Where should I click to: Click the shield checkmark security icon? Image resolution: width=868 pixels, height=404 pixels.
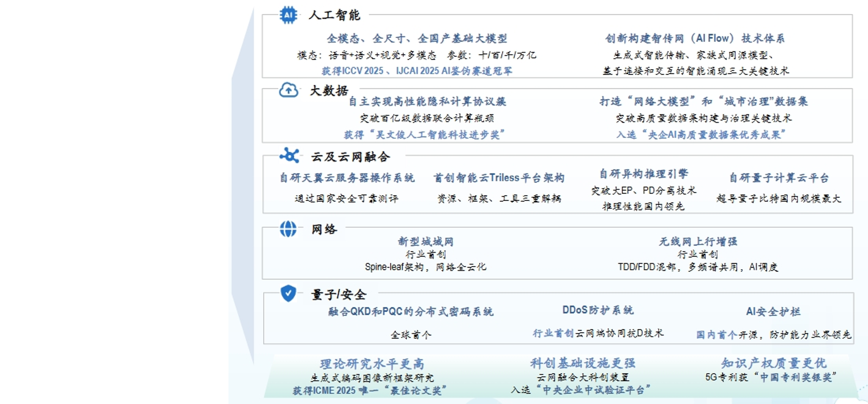click(x=288, y=293)
